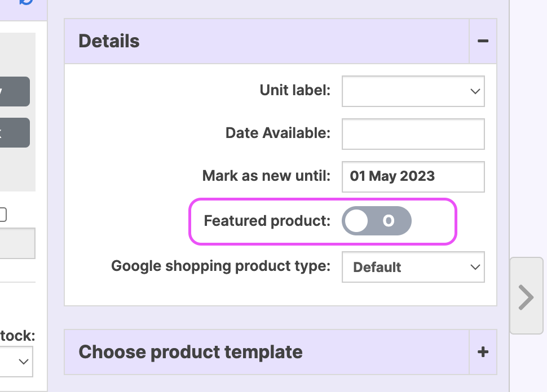Click the partially visible left text field
The height and width of the screenshot is (392, 547).
click(x=17, y=243)
